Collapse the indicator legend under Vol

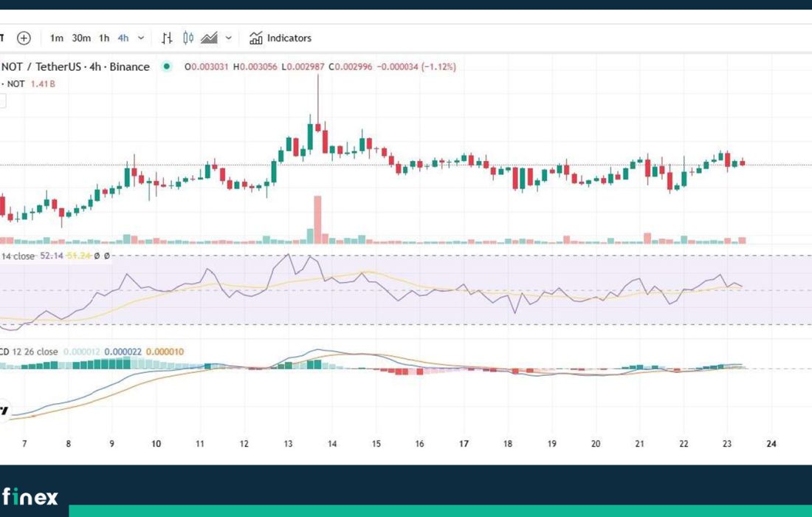[x=2, y=101]
